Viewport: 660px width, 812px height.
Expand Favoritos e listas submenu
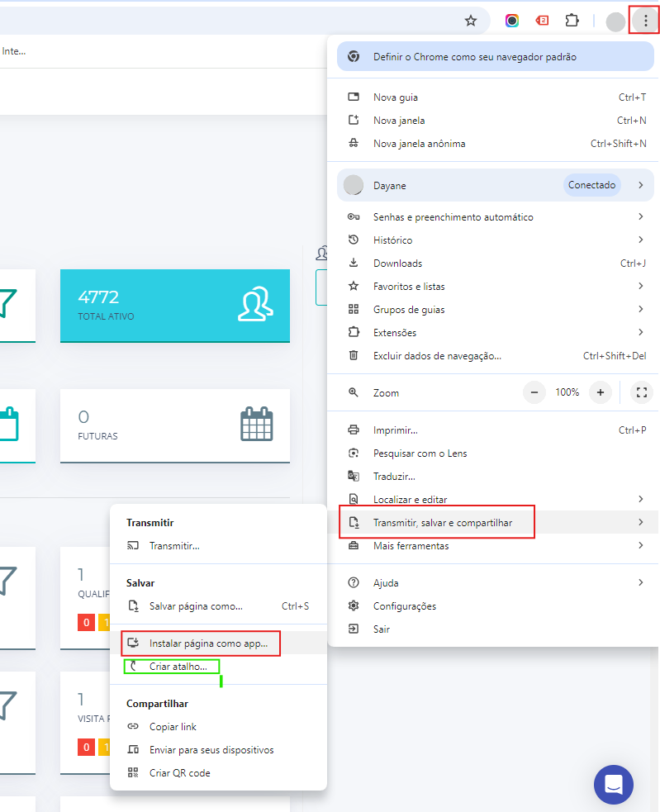(x=494, y=287)
